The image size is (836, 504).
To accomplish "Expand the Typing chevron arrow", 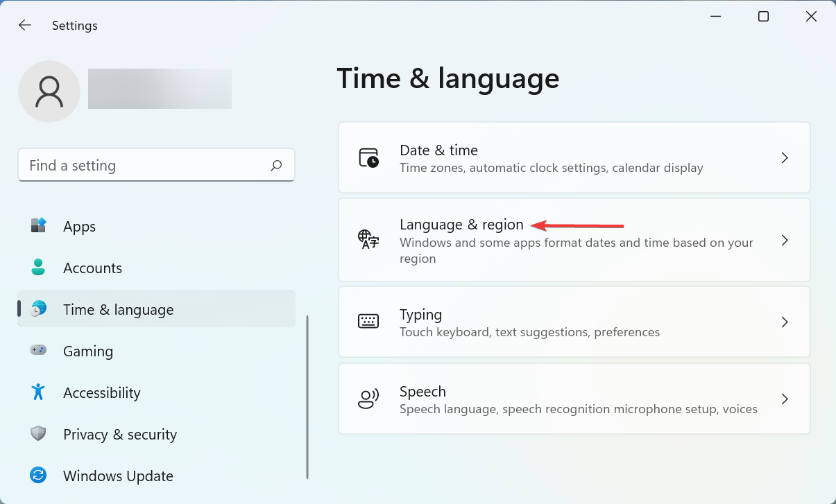I will coord(785,322).
